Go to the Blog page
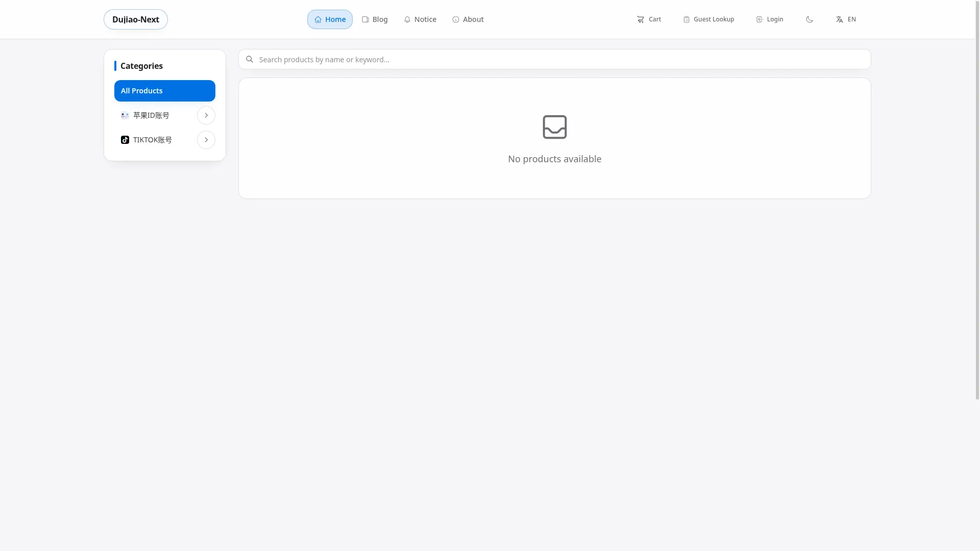The height and width of the screenshot is (551, 980). (x=375, y=19)
